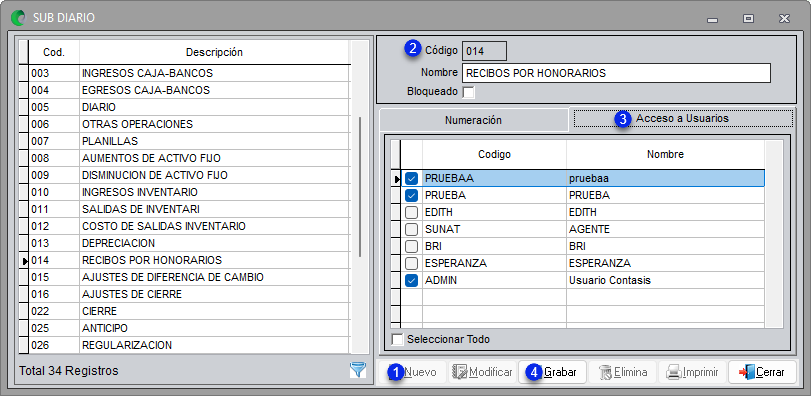The height and width of the screenshot is (396, 811).
Task: Open the Acceso a Usuarios tab
Action: [x=683, y=118]
